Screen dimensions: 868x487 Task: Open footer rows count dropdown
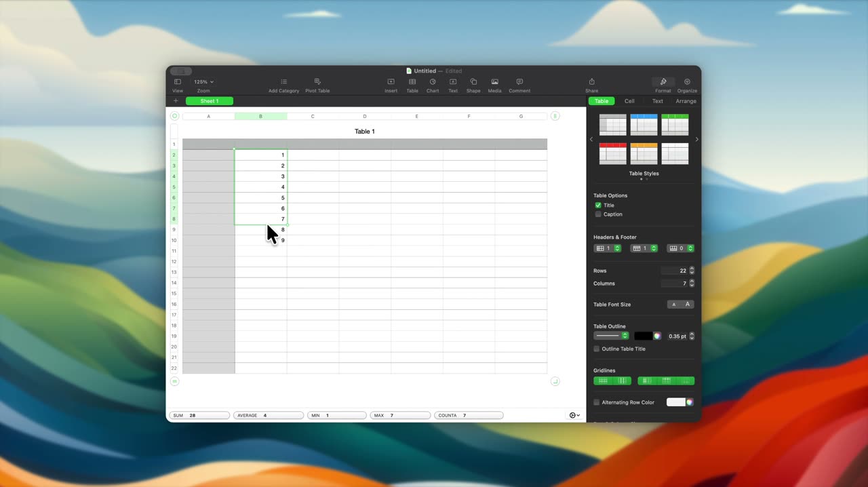click(x=681, y=248)
